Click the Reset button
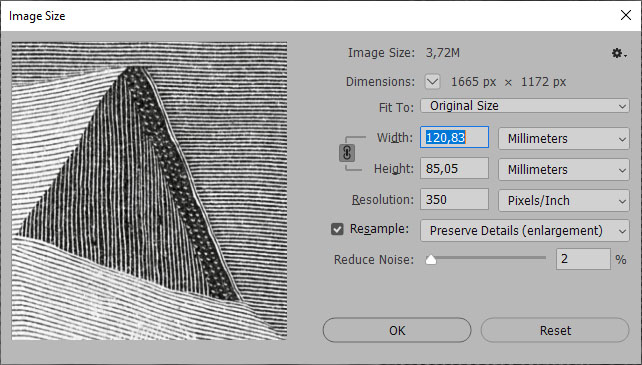Screen dimensions: 642x365 click(555, 330)
